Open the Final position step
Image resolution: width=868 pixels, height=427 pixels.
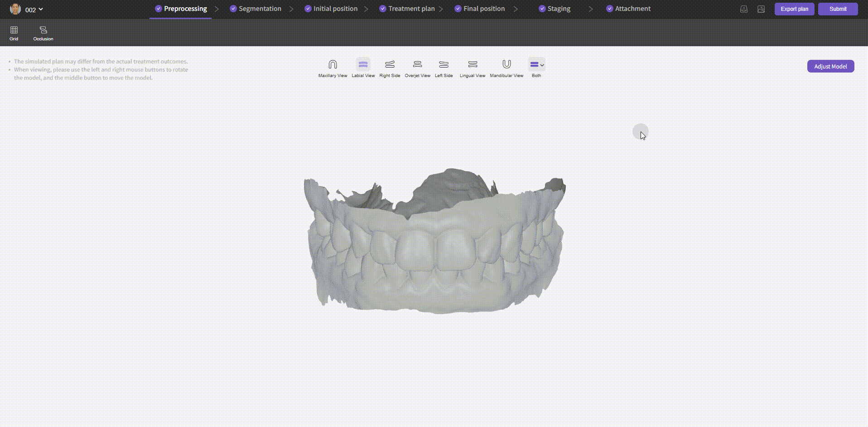click(479, 9)
